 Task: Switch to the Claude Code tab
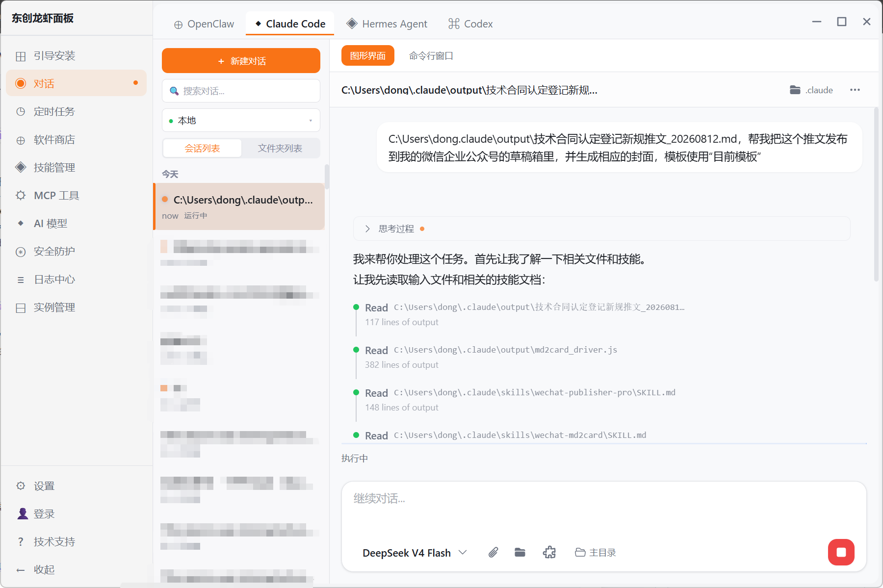coord(290,24)
